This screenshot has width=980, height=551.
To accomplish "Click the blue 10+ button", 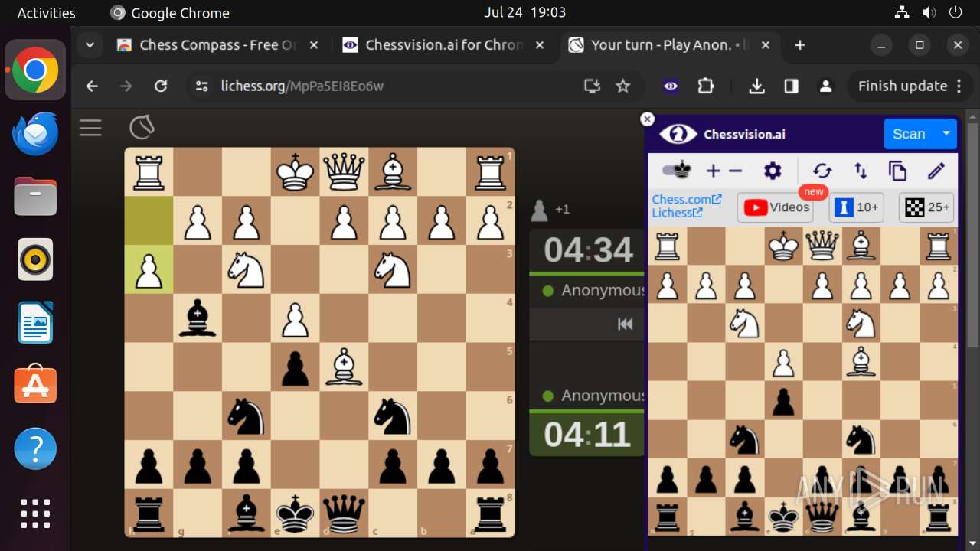I will pyautogui.click(x=856, y=207).
